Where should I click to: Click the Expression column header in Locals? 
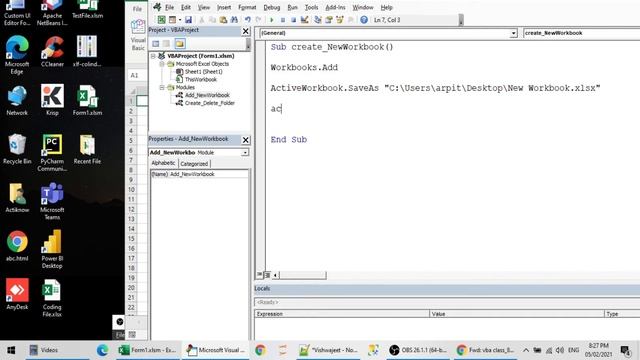(x=342, y=314)
